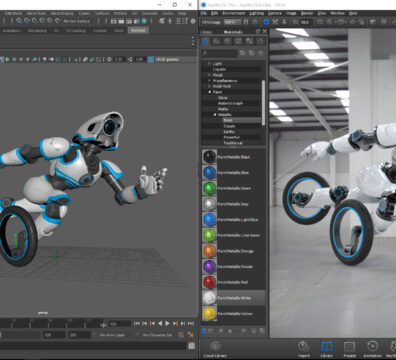Click the blue performance mode icon in KeyShot toolbar
Viewport: 396px width, 360px height.
[266, 22]
